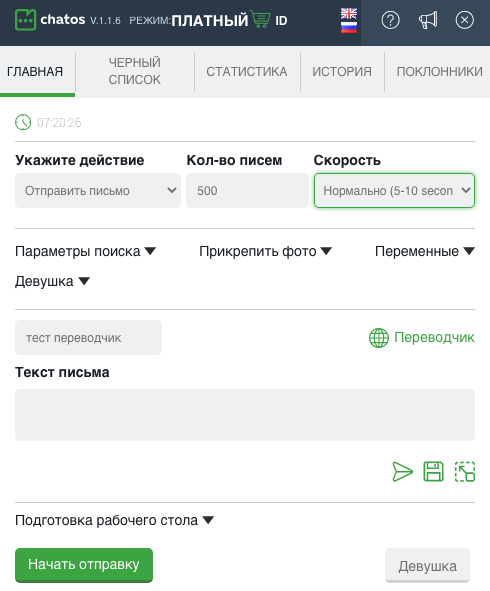This screenshot has width=490, height=591.
Task: Open the Скорость speed dropdown
Action: pos(394,190)
